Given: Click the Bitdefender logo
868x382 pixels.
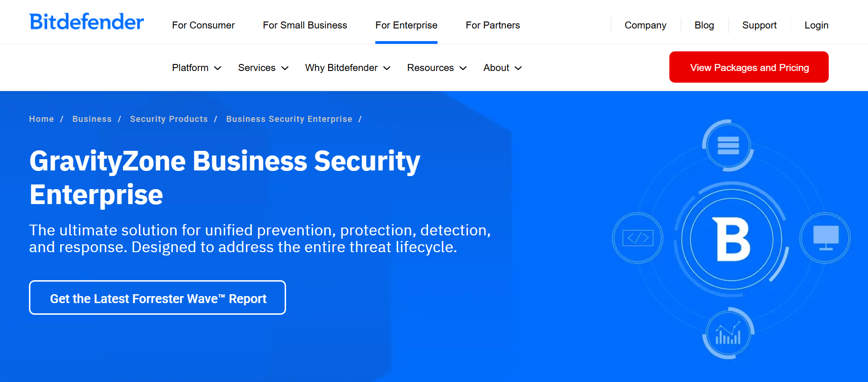Looking at the screenshot, I should 86,21.
